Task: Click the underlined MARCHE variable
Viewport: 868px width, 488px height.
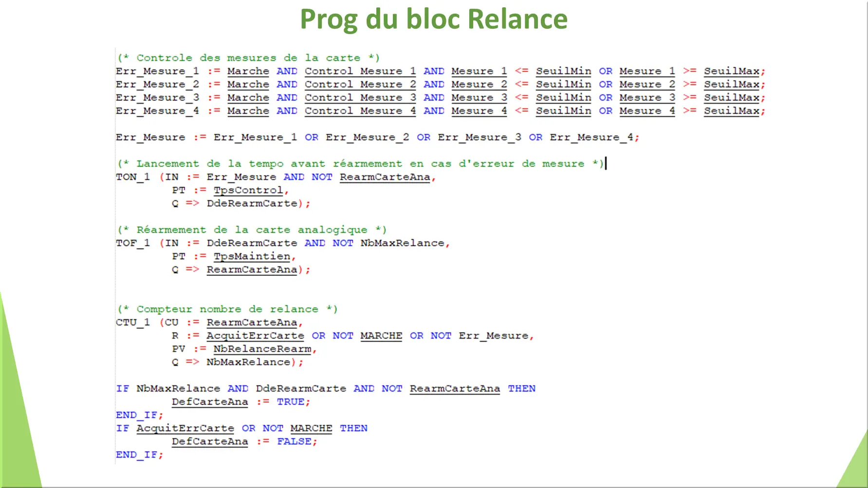Action: point(381,336)
